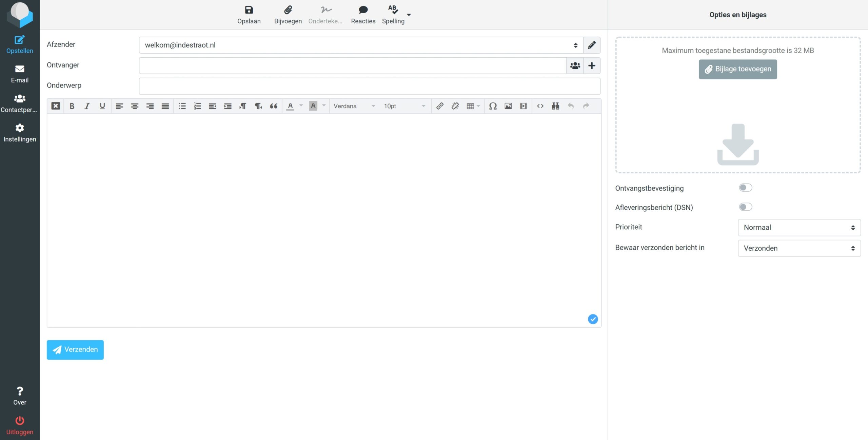Viewport: 868px width, 440px height.
Task: Go to E-mail in the sidebar
Action: [20, 74]
